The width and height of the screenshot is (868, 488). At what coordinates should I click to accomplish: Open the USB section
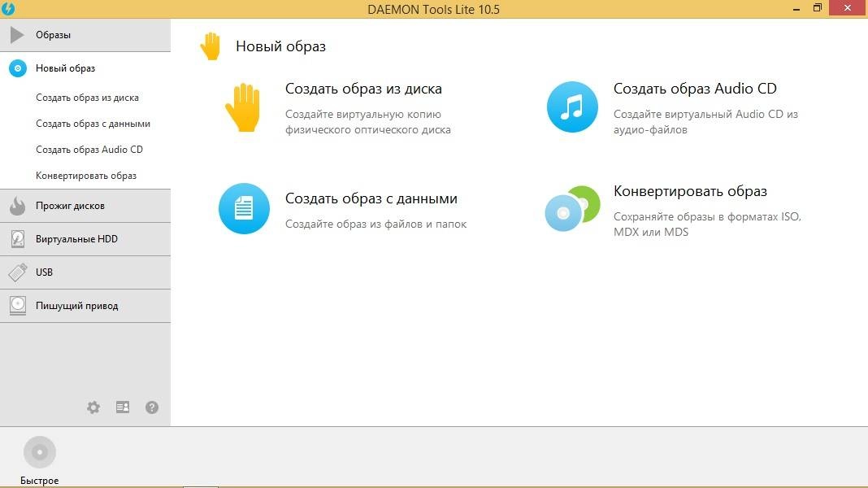85,272
